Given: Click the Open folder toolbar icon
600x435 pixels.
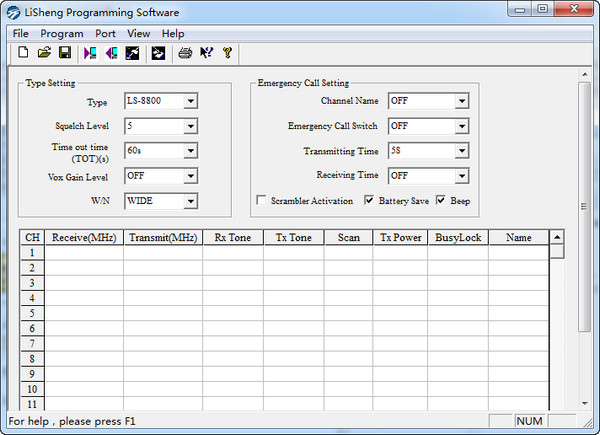Looking at the screenshot, I should pos(44,53).
